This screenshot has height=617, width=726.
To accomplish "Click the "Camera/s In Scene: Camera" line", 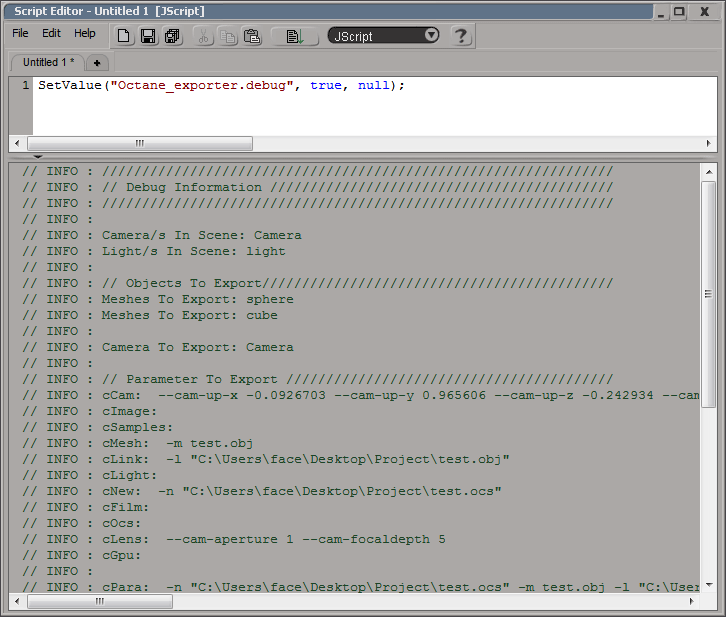I will [162, 235].
